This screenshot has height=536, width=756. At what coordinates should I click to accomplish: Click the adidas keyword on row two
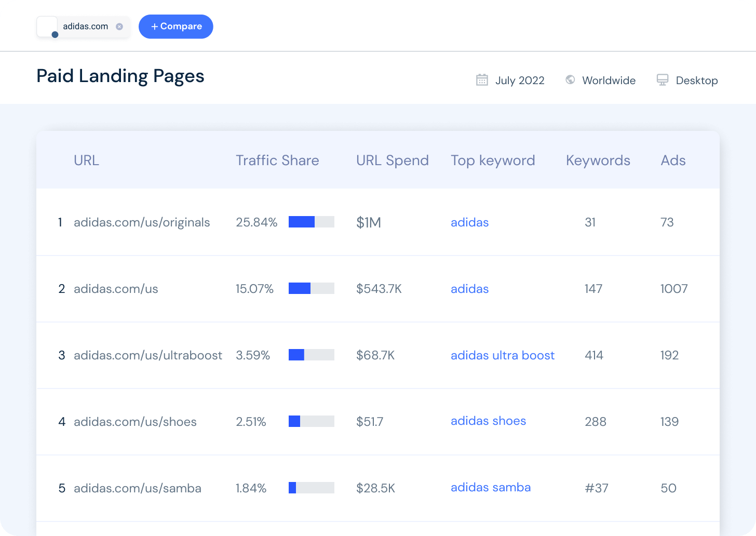click(x=469, y=289)
